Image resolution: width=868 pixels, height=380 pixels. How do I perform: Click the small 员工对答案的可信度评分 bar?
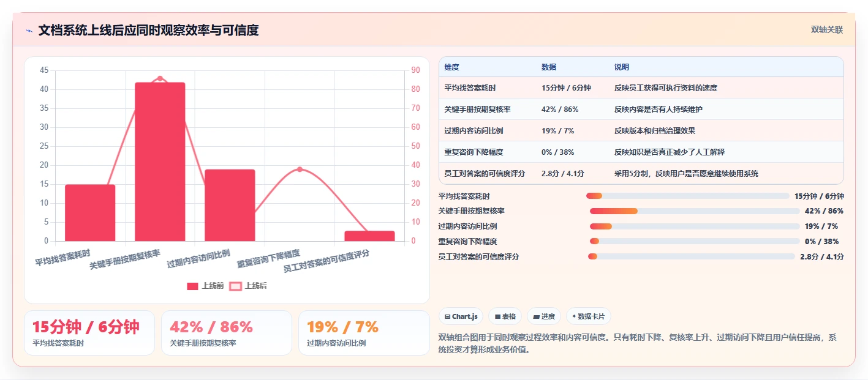[x=369, y=236]
